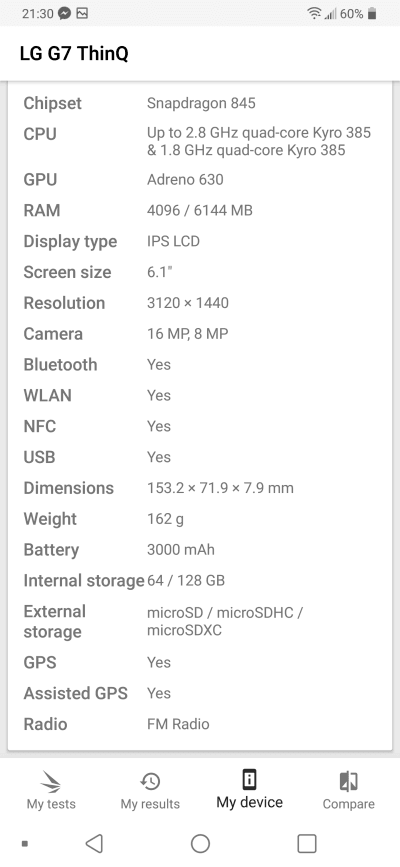
Task: Tap the Messenger notification icon in status bar
Action: pyautogui.click(x=65, y=13)
